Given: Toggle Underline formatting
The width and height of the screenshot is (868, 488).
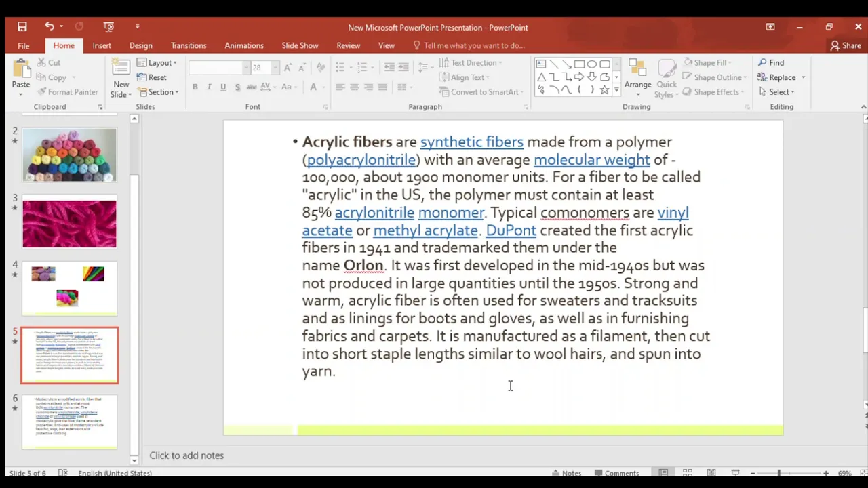Looking at the screenshot, I should click(223, 87).
